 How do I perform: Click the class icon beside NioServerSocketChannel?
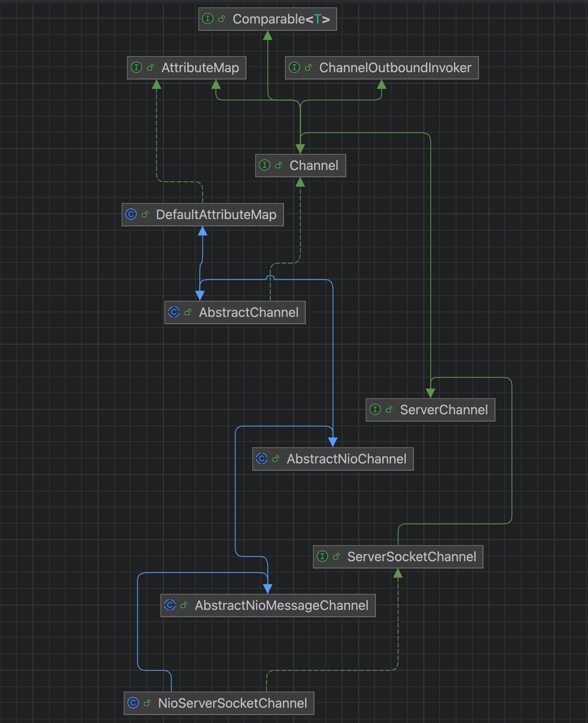(133, 703)
